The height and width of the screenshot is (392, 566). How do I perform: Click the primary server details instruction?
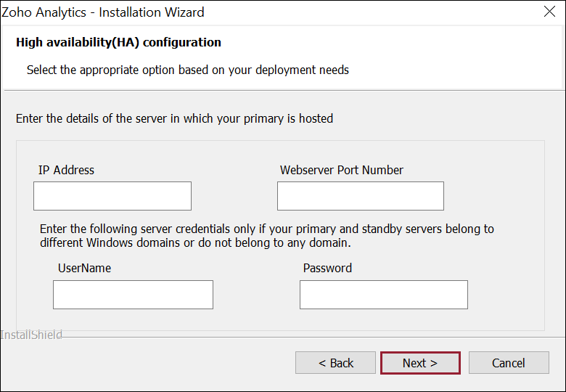coord(174,118)
